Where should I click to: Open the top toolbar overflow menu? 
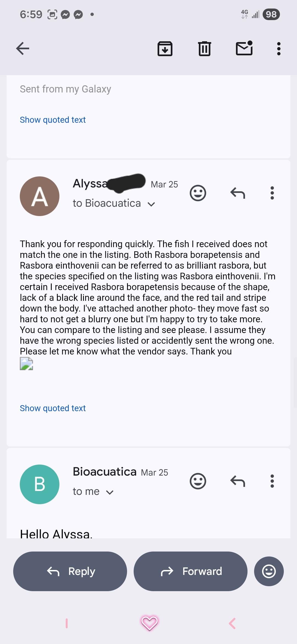click(x=279, y=49)
